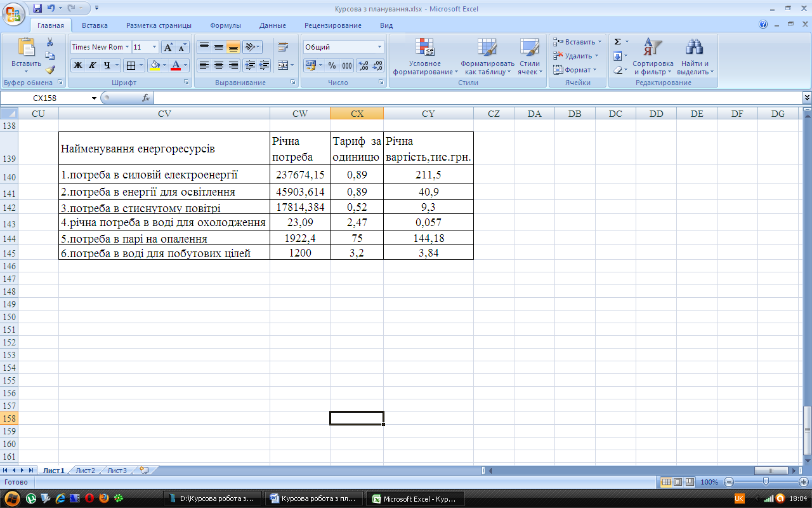Decrease font size with the small A icon
812x508 pixels.
182,47
